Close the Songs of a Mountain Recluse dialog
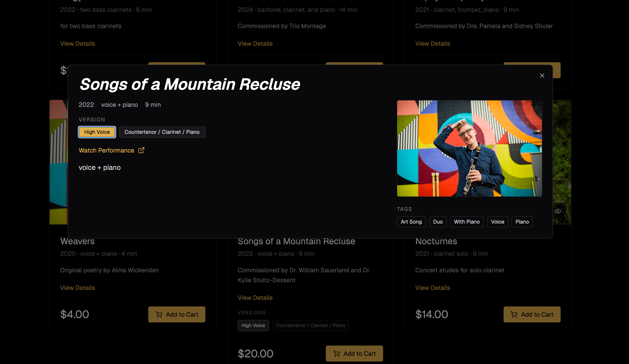The height and width of the screenshot is (364, 629). 542,75
